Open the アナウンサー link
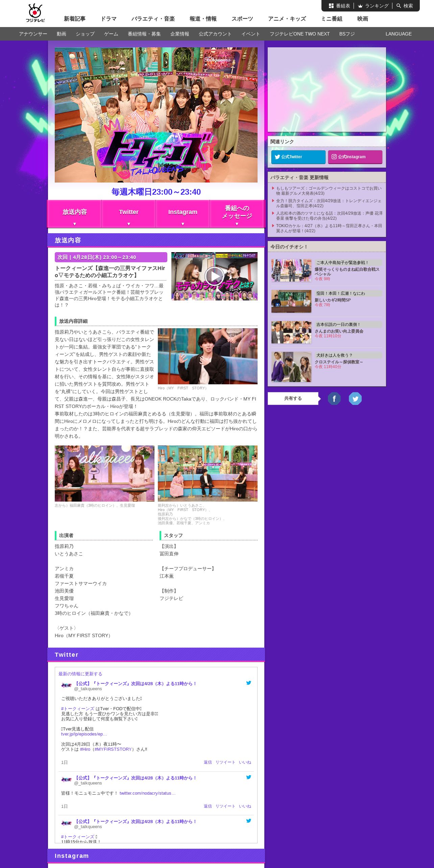Image resolution: width=434 pixels, height=868 pixels. tap(33, 34)
